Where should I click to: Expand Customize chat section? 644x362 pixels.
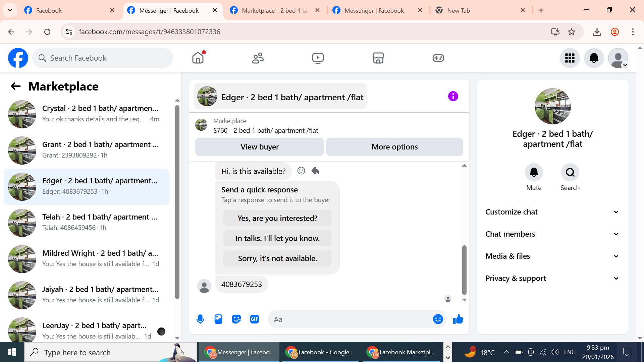click(552, 212)
